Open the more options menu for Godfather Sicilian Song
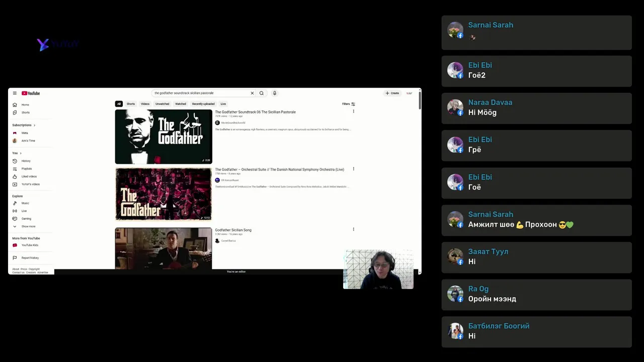644x362 pixels. (x=353, y=229)
